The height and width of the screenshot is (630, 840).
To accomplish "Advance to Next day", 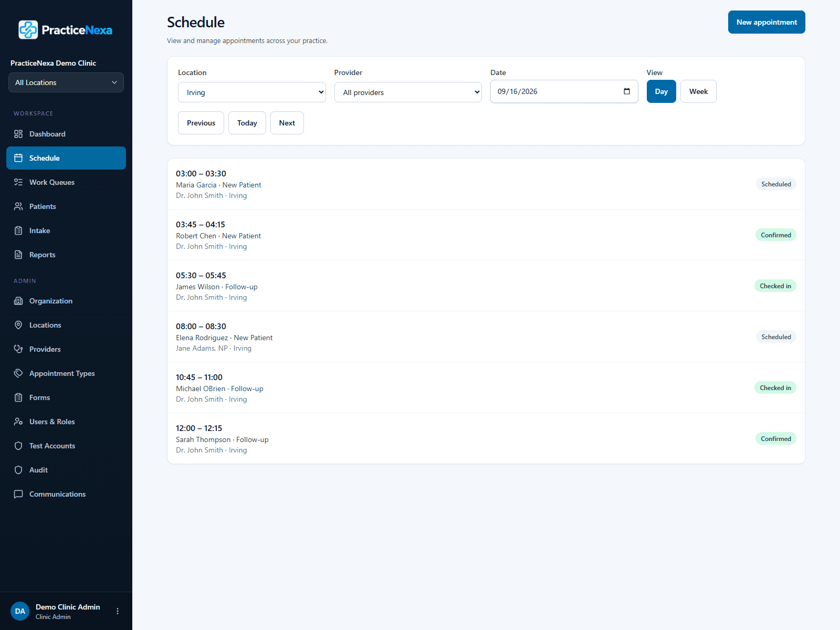I will point(287,123).
